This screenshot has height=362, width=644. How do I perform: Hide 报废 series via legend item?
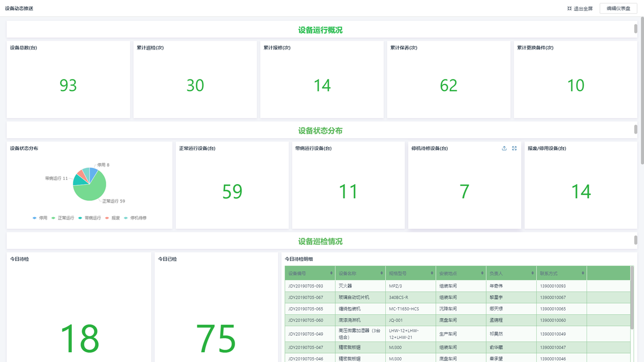113,218
